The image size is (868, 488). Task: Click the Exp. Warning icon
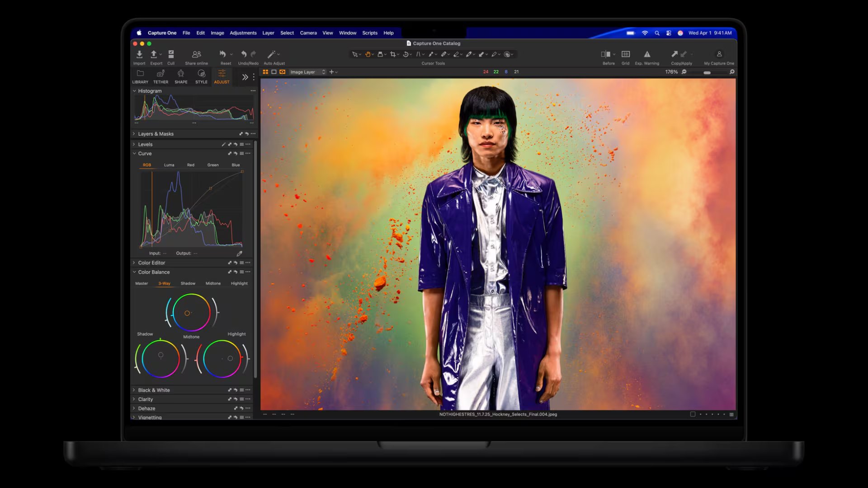pyautogui.click(x=648, y=55)
